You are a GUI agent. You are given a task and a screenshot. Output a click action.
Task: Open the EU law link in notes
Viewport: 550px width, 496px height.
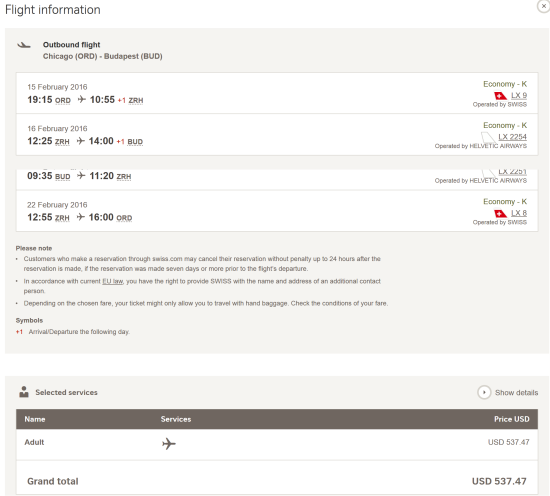click(113, 281)
